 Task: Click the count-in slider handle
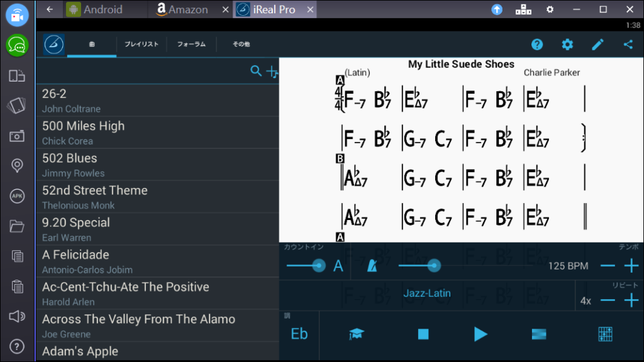point(319,266)
